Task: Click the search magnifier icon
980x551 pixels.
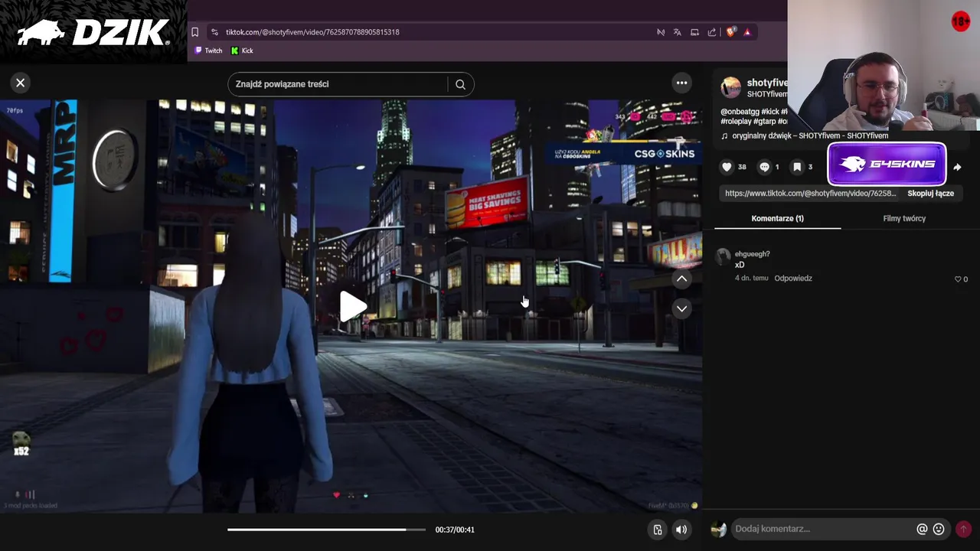Action: tap(460, 84)
